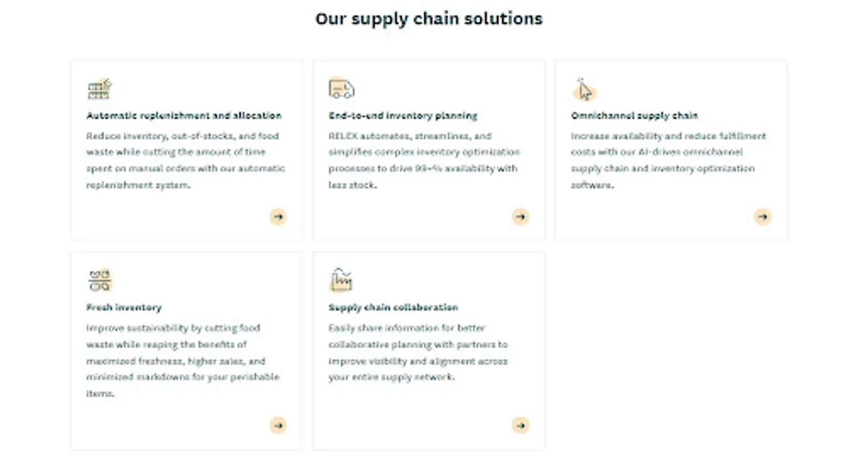This screenshot has width=868, height=466.
Task: Click the Fresh inventory icon
Action: (x=99, y=280)
